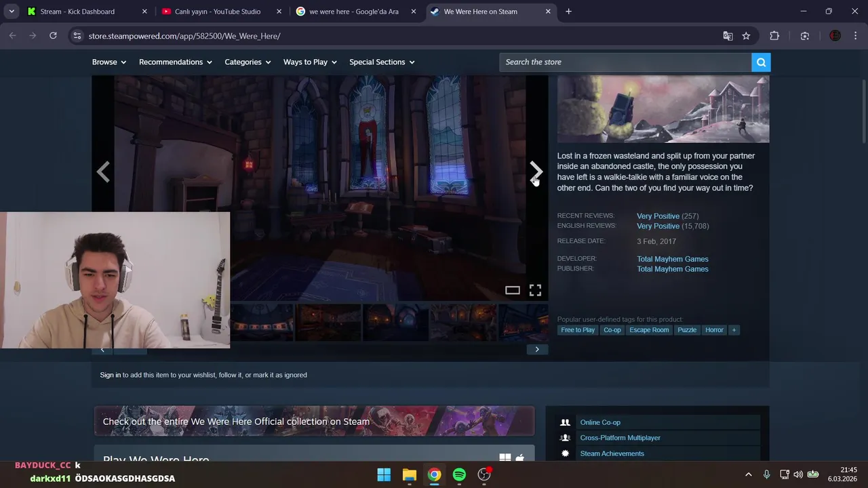The image size is (868, 488).
Task: Click the Sign in link
Action: (x=111, y=375)
